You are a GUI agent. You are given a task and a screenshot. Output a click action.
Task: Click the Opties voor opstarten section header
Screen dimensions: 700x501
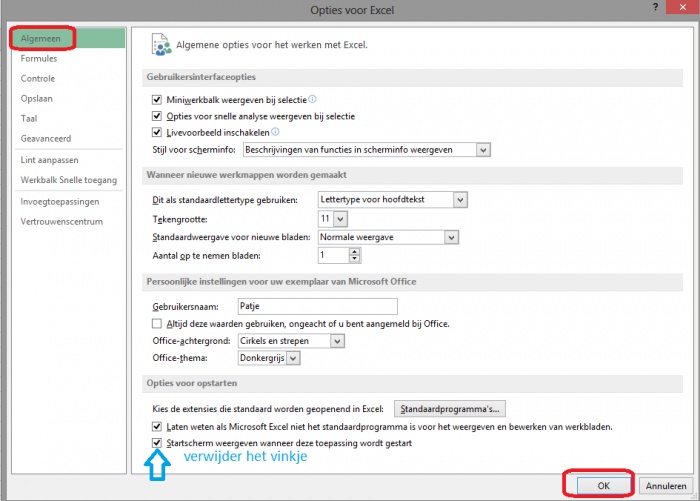412,383
